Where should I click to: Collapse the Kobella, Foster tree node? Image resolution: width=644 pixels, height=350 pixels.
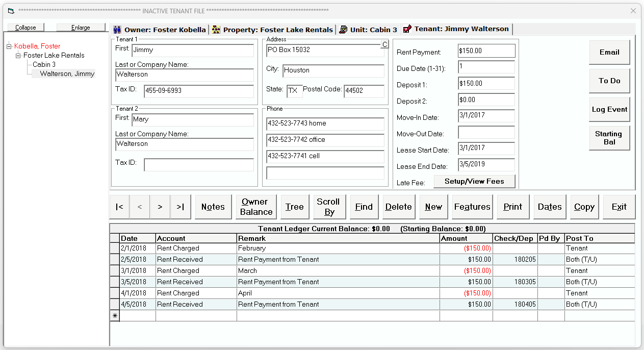pyautogui.click(x=9, y=46)
